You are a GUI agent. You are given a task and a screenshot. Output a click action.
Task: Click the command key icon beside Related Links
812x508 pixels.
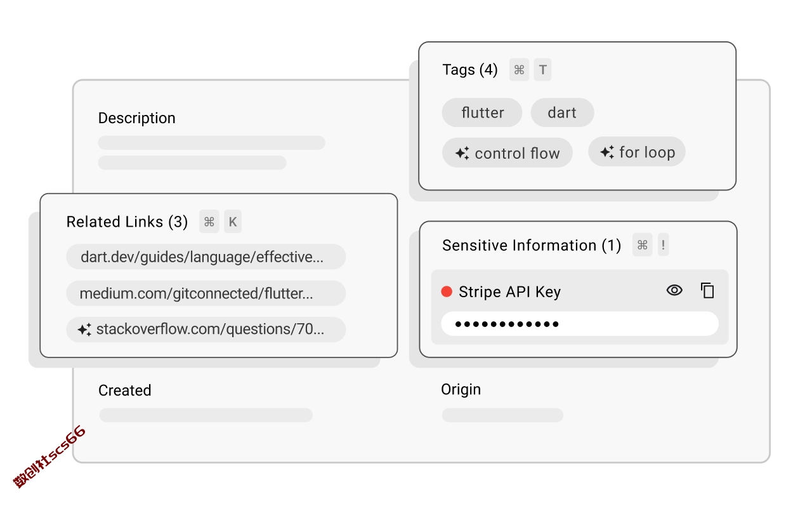tap(209, 222)
